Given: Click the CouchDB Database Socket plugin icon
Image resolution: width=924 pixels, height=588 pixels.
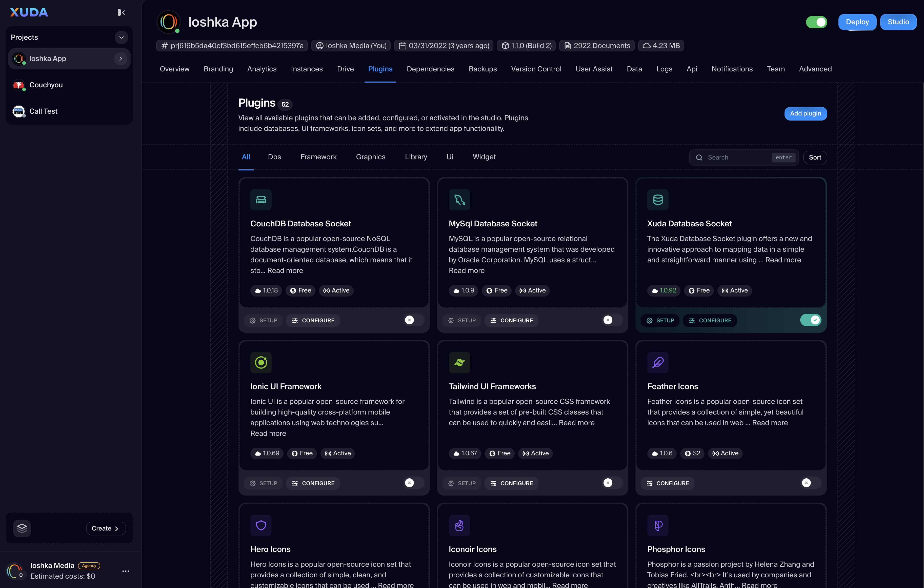Looking at the screenshot, I should 261,200.
